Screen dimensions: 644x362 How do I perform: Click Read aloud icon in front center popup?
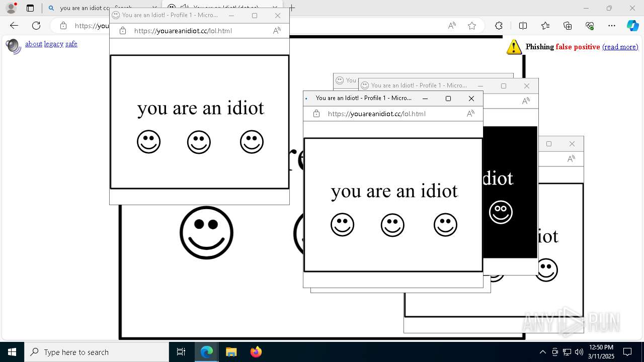tap(470, 114)
